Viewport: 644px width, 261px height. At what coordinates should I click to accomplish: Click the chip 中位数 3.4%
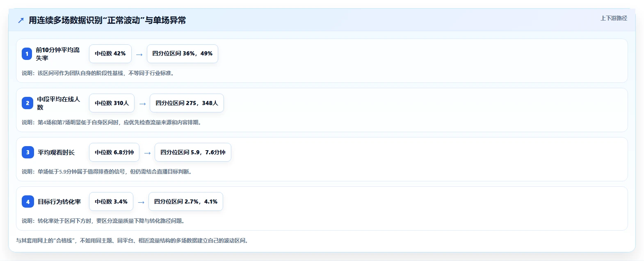(111, 201)
